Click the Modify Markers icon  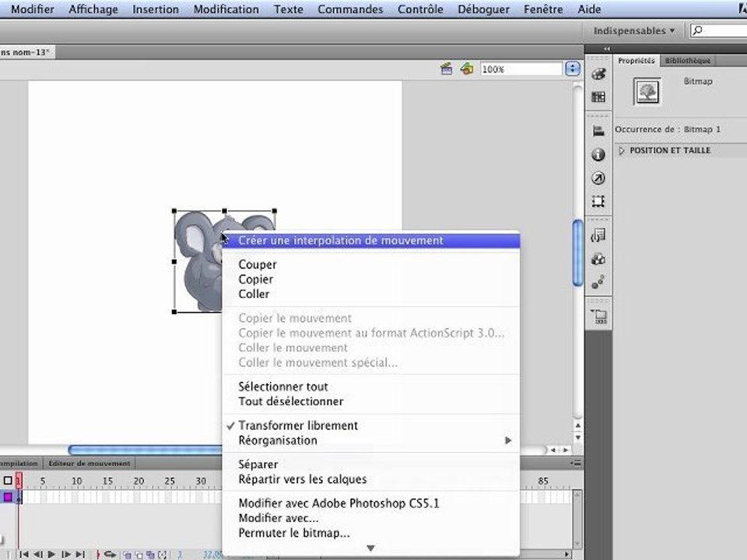click(x=163, y=555)
